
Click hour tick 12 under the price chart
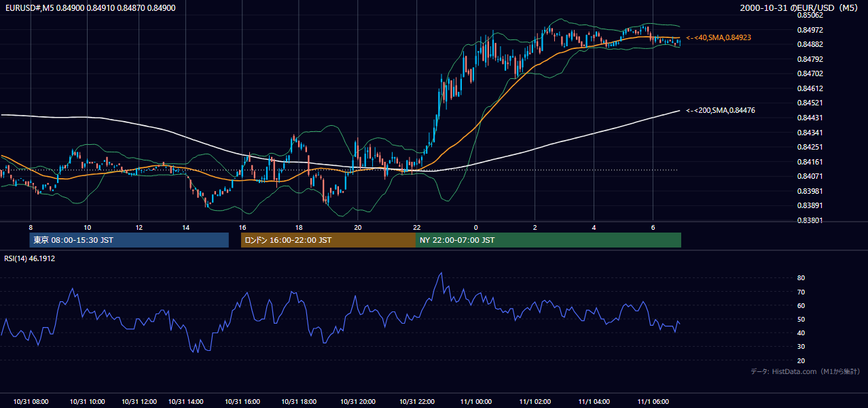coord(139,227)
